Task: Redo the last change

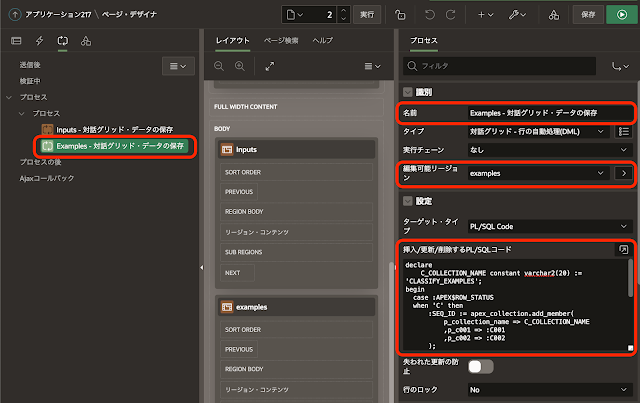Action: pyautogui.click(x=450, y=15)
